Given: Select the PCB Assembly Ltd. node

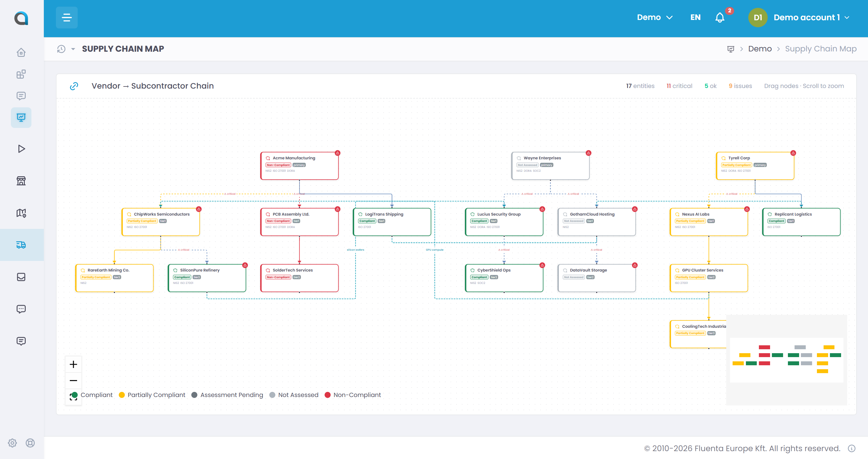Looking at the screenshot, I should pyautogui.click(x=299, y=222).
